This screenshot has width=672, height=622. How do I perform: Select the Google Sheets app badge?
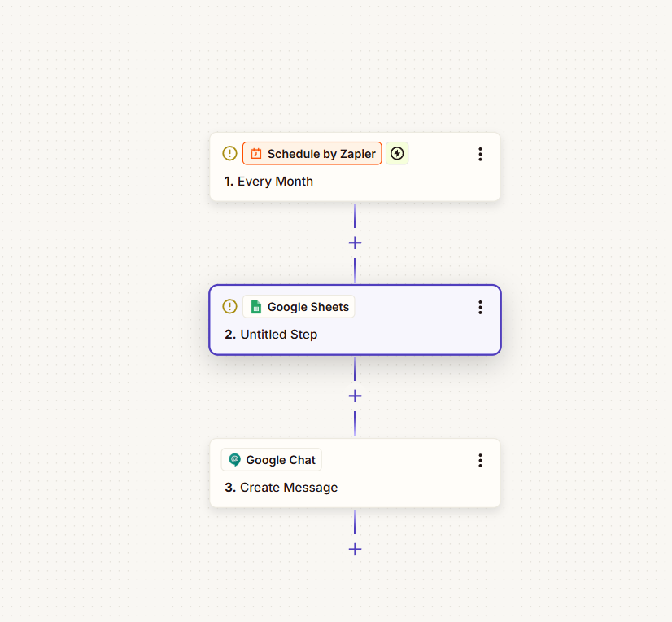click(299, 307)
